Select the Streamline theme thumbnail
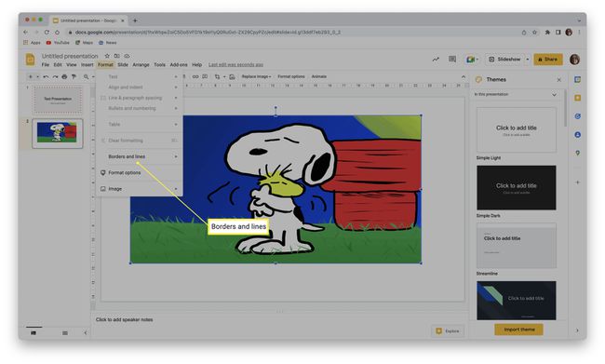The image size is (605, 364). 517,246
